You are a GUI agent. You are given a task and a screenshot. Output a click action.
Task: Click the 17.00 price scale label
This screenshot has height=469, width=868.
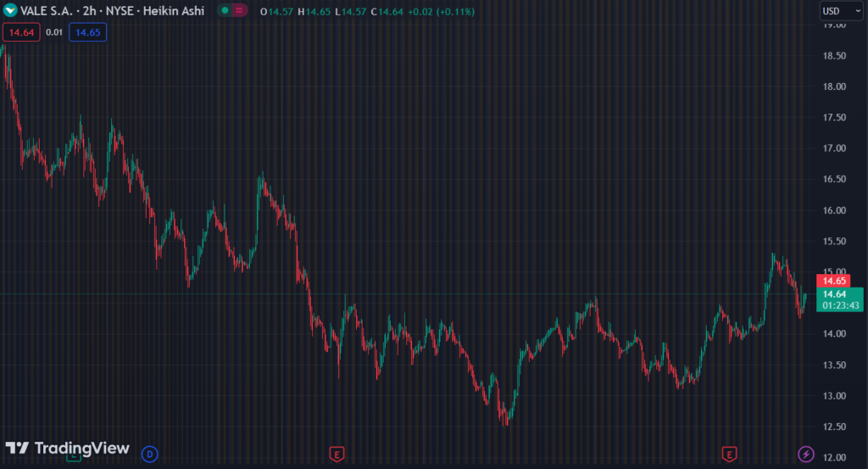[x=834, y=148]
